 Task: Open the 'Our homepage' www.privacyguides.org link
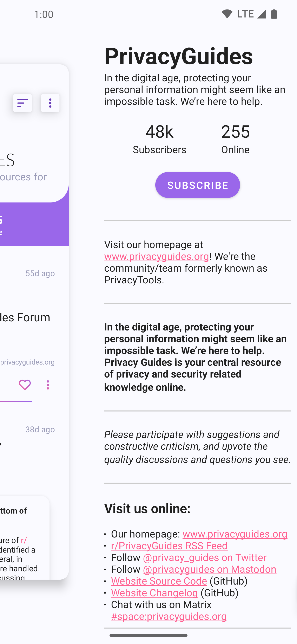point(235,534)
